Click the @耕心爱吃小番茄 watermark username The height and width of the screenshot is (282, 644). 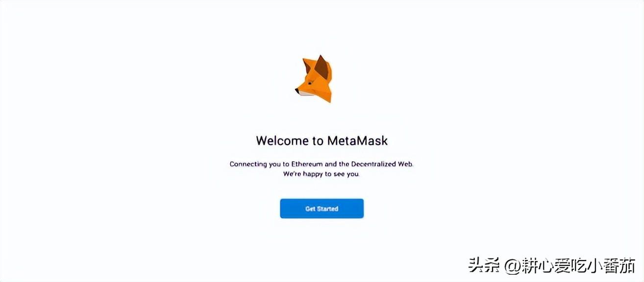(x=570, y=265)
